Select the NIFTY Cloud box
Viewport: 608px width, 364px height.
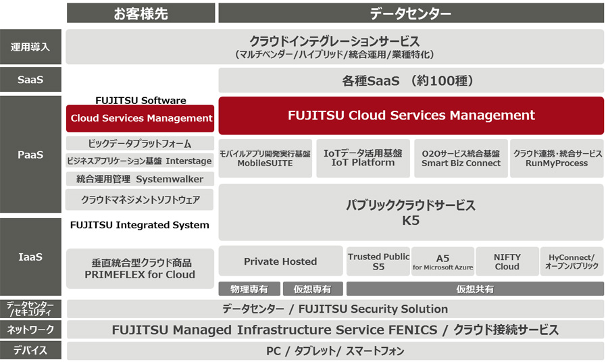[x=507, y=261]
